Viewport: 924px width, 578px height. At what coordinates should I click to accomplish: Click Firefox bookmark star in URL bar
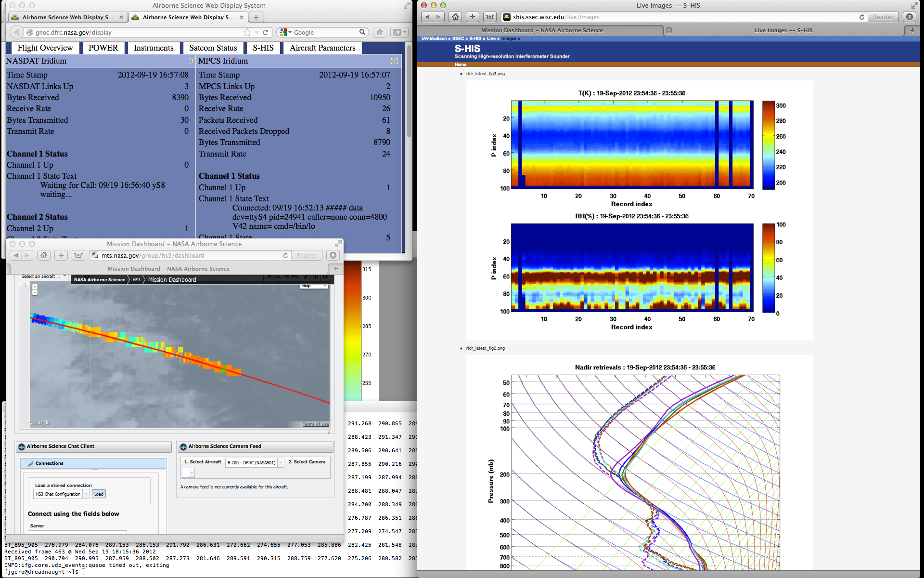[x=247, y=32]
